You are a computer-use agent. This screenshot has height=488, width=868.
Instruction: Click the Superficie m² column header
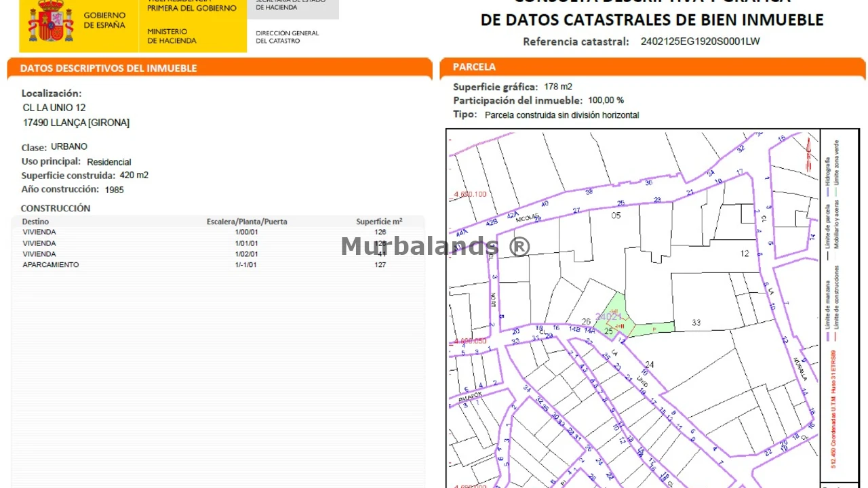379,222
